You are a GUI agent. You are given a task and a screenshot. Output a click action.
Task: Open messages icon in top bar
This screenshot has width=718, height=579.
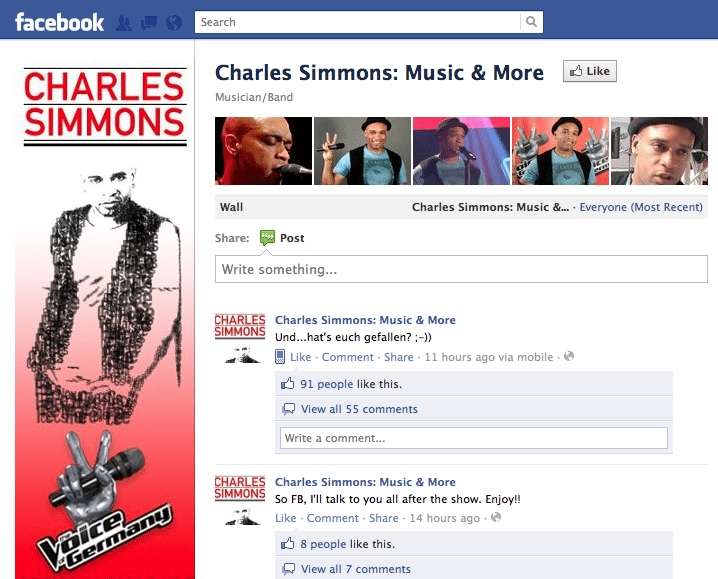(149, 22)
